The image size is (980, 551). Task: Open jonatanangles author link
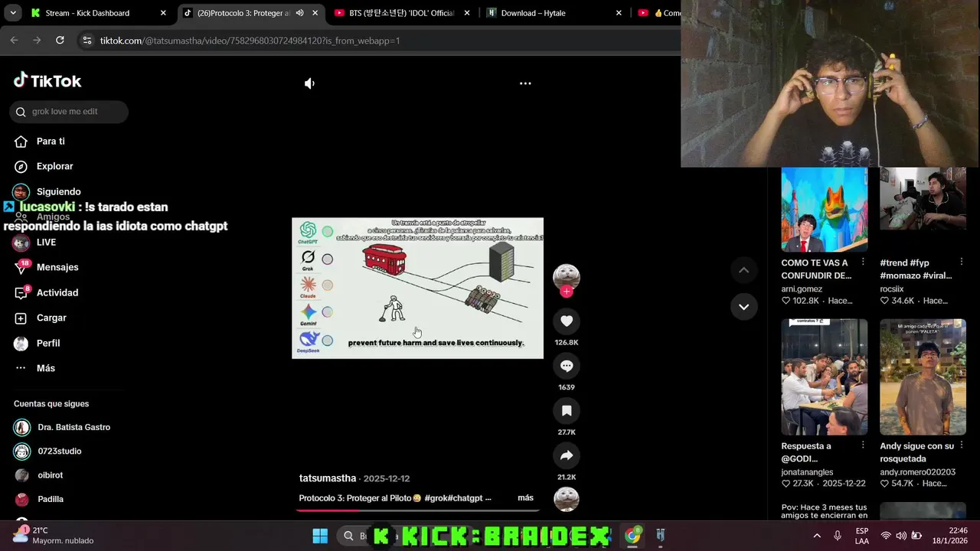[x=807, y=472]
